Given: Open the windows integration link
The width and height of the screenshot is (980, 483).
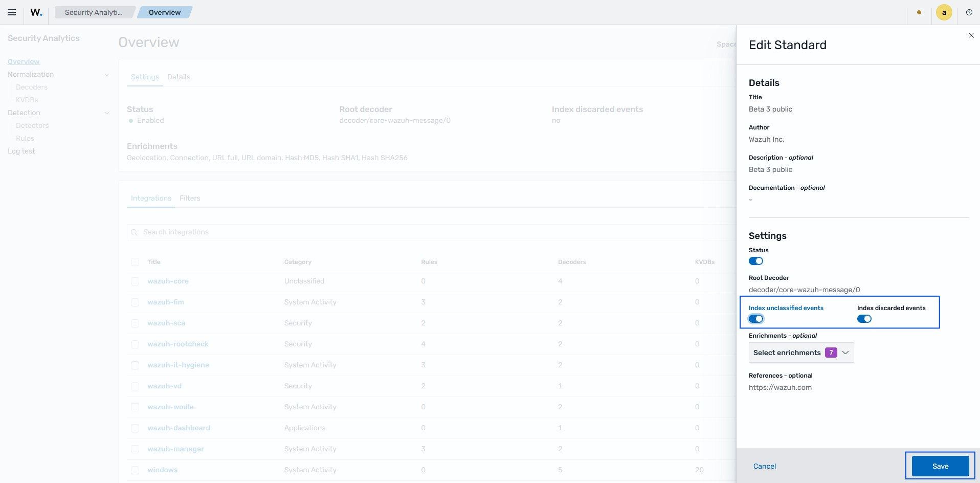Looking at the screenshot, I should pos(163,470).
